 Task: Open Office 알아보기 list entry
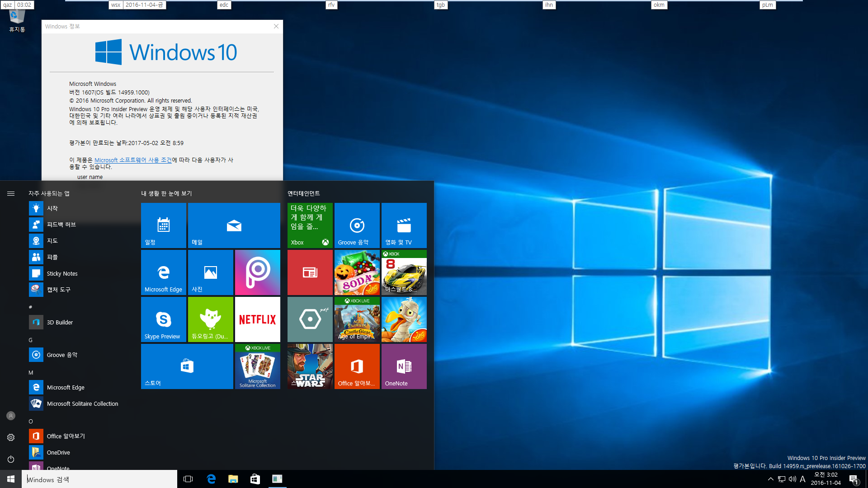click(81, 436)
